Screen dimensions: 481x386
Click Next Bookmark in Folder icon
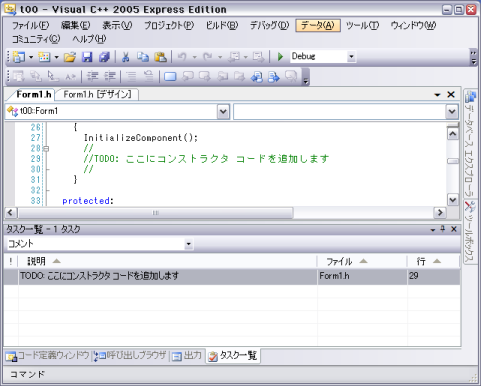click(x=239, y=77)
